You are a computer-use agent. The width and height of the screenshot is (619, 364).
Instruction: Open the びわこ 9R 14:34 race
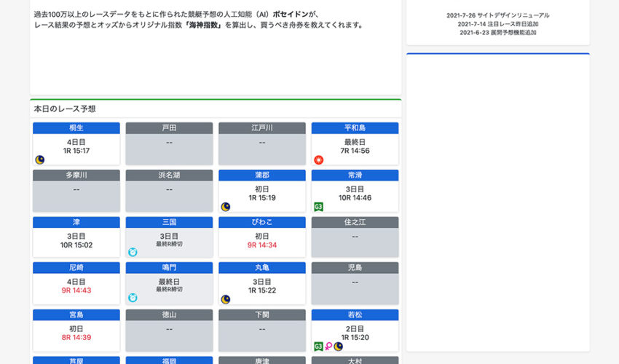pyautogui.click(x=262, y=245)
